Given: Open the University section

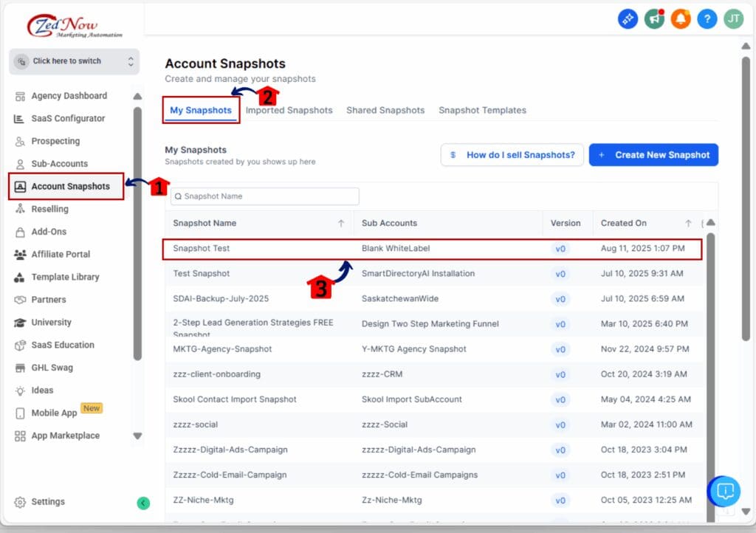Looking at the screenshot, I should [53, 322].
